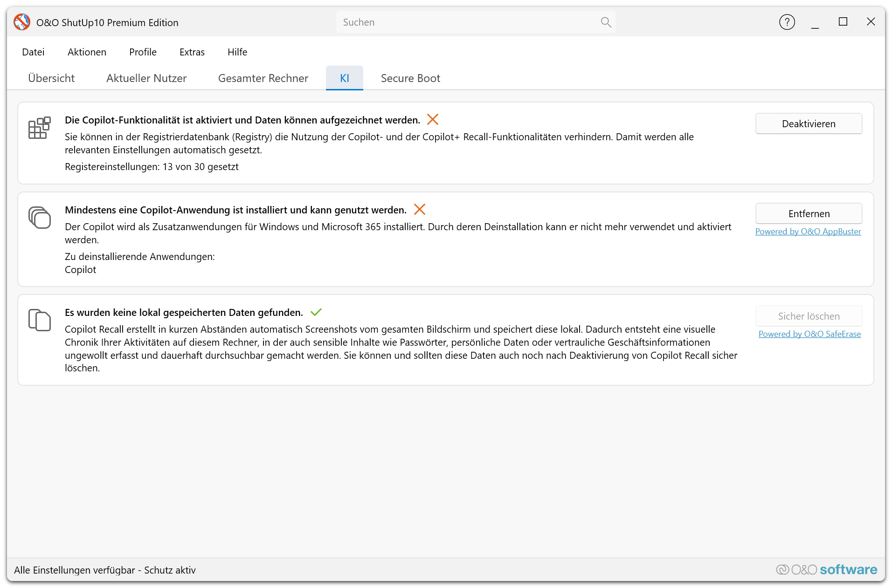Switch to the Übersicht tab

[x=51, y=78]
